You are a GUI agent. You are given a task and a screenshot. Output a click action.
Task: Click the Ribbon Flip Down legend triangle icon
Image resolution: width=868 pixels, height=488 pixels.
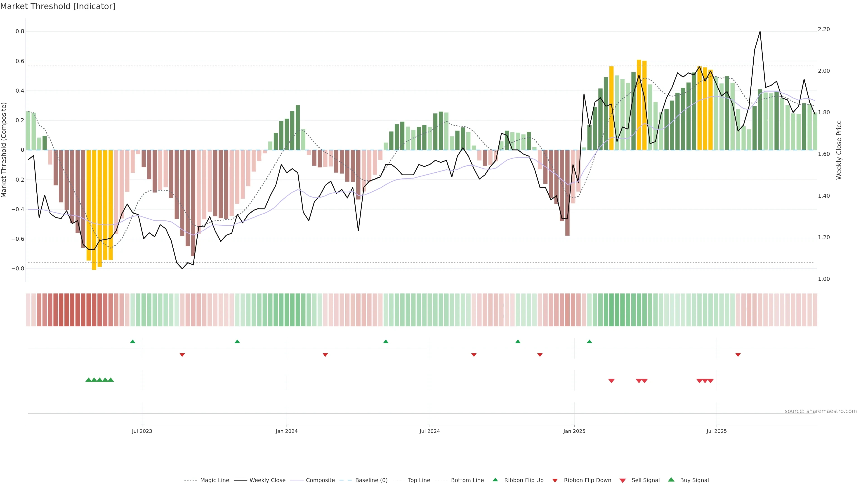click(x=555, y=481)
